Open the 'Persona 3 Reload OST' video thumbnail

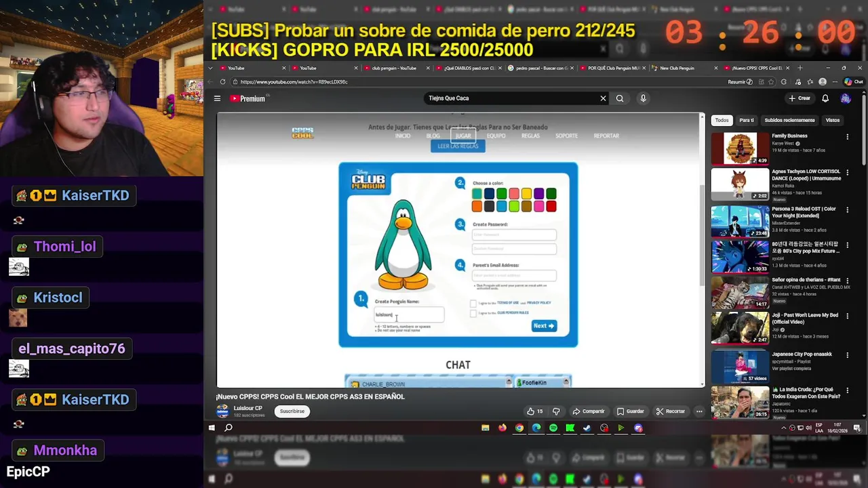pos(740,220)
